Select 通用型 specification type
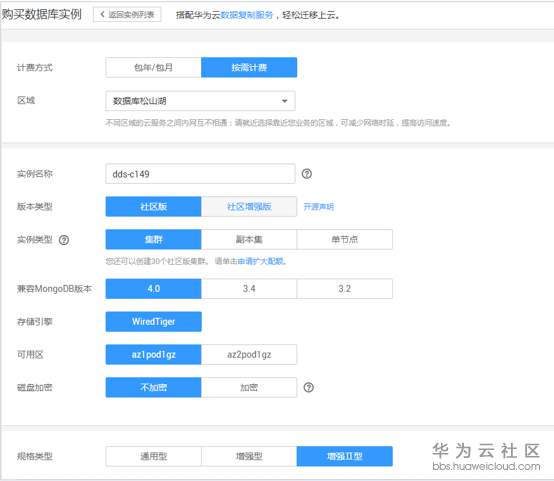554x481 pixels. coord(153,456)
